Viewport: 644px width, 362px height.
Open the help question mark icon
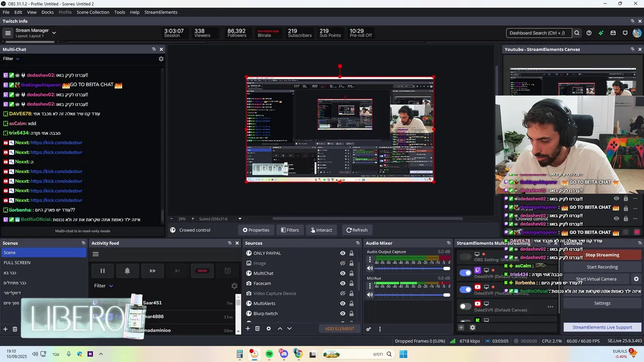[x=589, y=33]
